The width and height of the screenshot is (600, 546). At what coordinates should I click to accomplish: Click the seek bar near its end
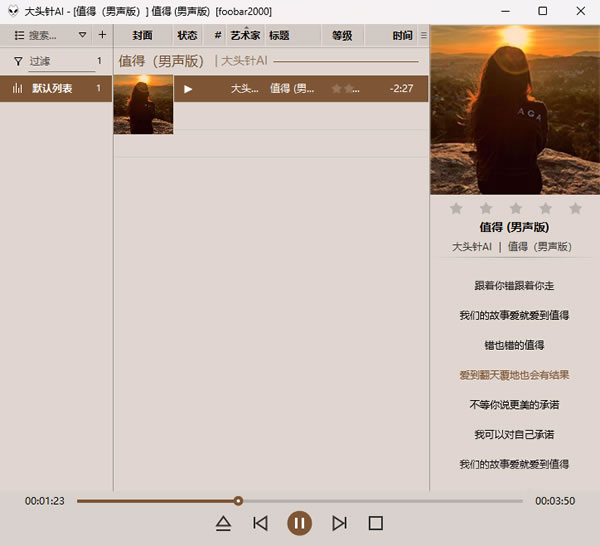tap(510, 501)
